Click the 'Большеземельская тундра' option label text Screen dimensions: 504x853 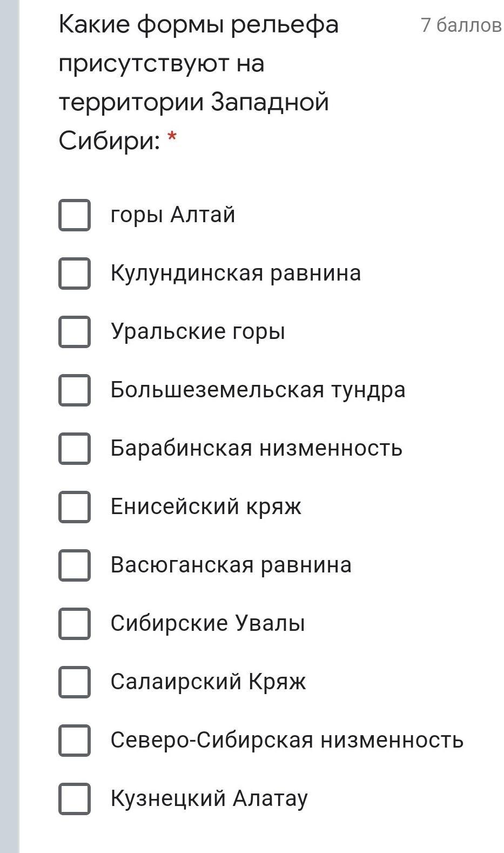click(x=258, y=390)
